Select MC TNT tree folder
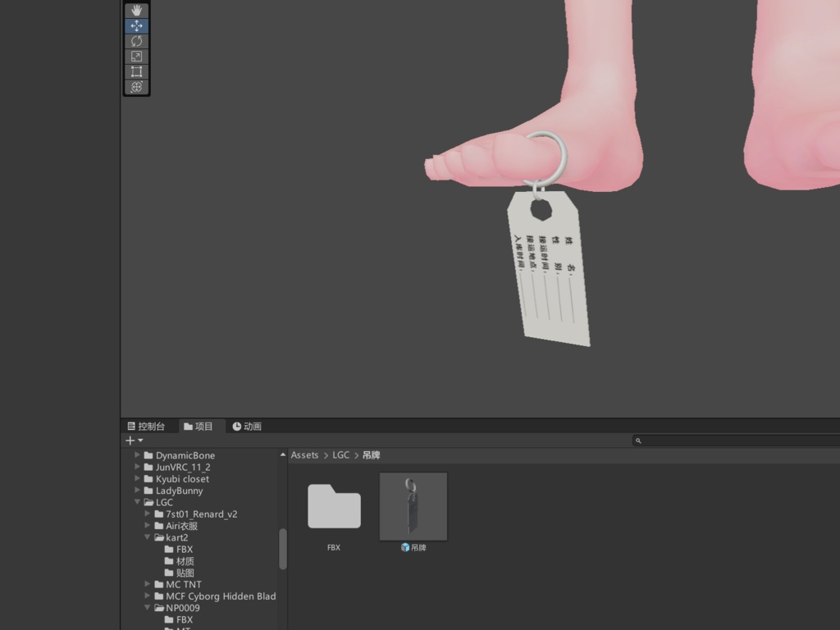The width and height of the screenshot is (840, 630). 178,584
